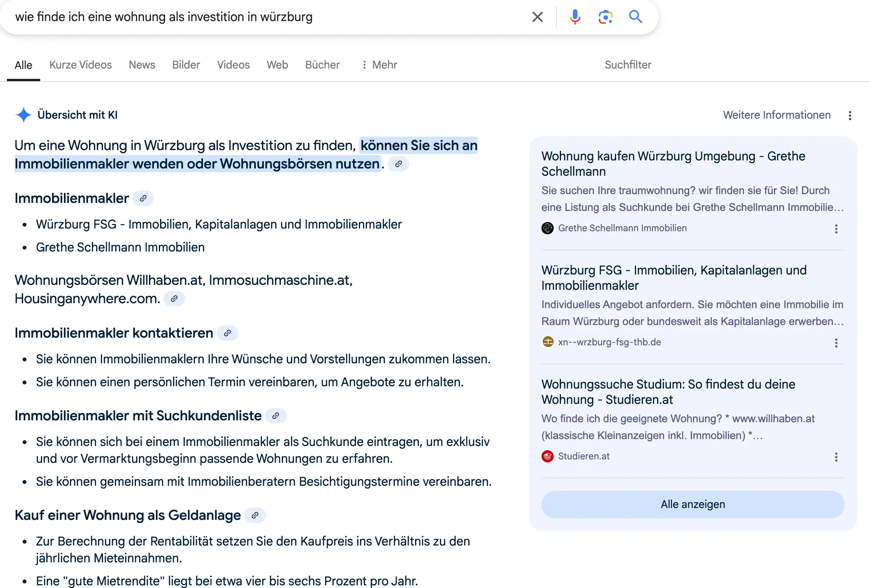This screenshot has height=588, width=870.
Task: Click the Alle anzeigen button
Action: (693, 505)
